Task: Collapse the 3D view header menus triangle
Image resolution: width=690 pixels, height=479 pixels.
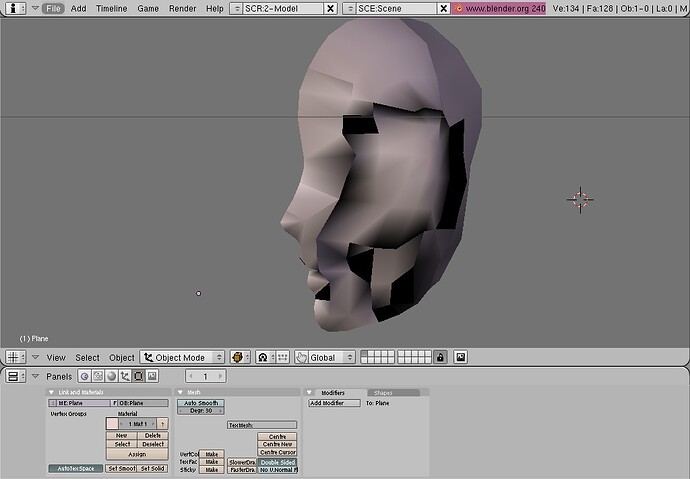Action: (x=36, y=357)
